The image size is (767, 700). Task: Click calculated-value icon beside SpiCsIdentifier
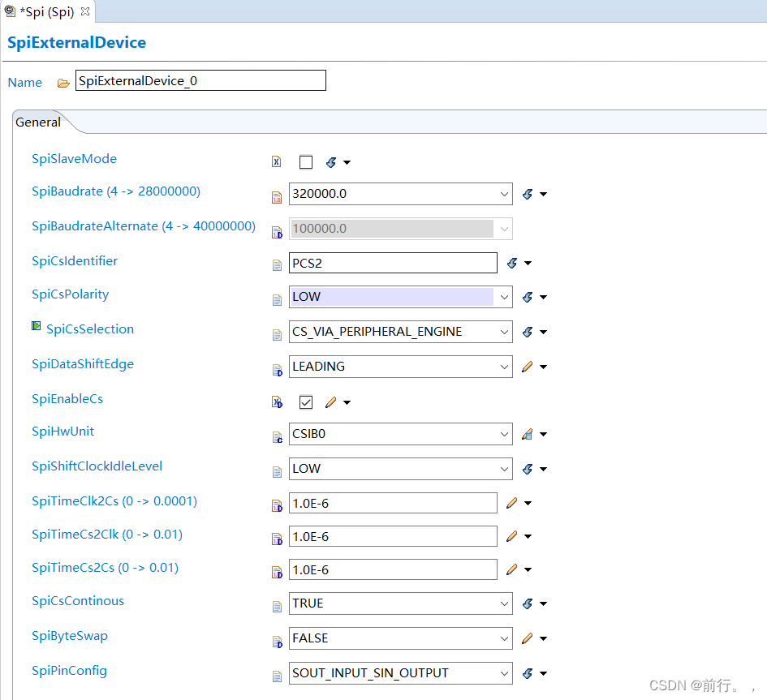click(512, 264)
